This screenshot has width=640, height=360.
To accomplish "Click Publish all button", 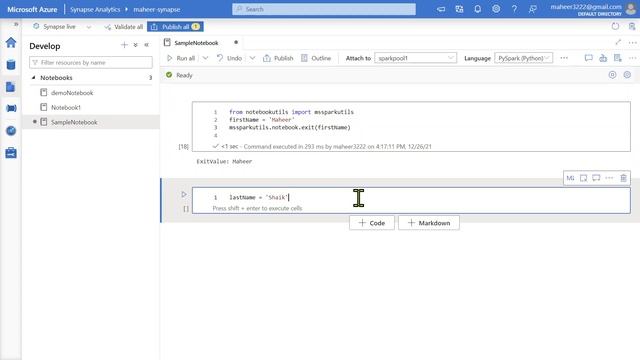I will pyautogui.click(x=175, y=27).
